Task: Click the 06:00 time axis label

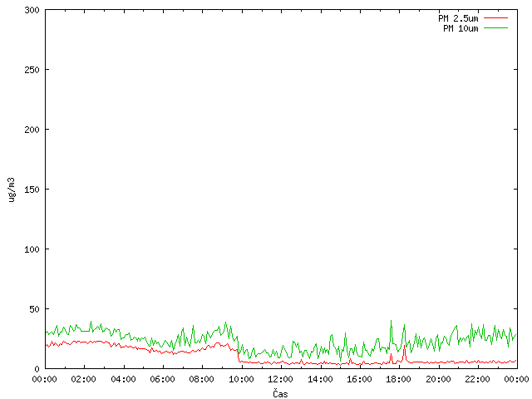Action: 163,379
